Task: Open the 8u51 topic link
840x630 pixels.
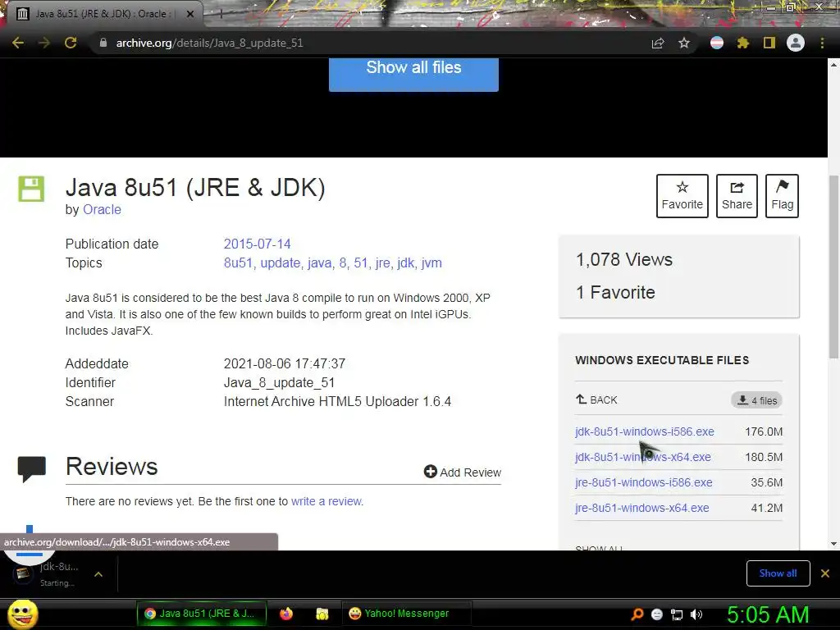Action: [x=238, y=263]
